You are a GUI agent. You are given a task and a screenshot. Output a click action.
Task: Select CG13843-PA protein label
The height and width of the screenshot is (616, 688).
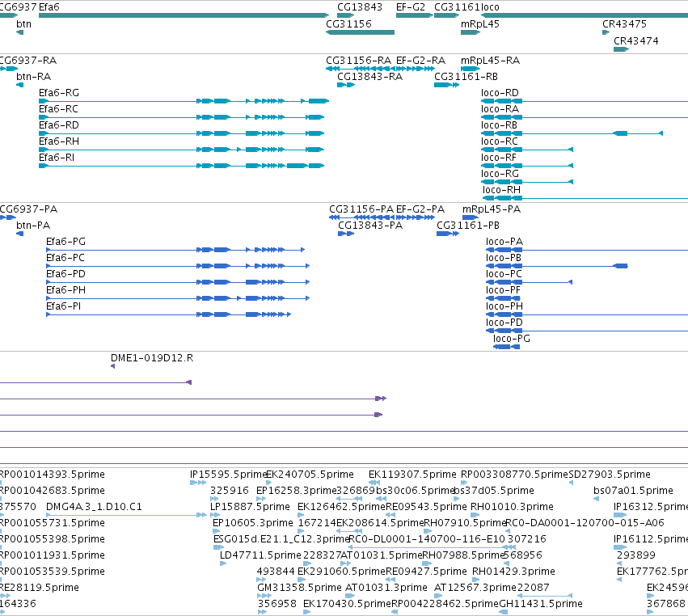(x=370, y=226)
